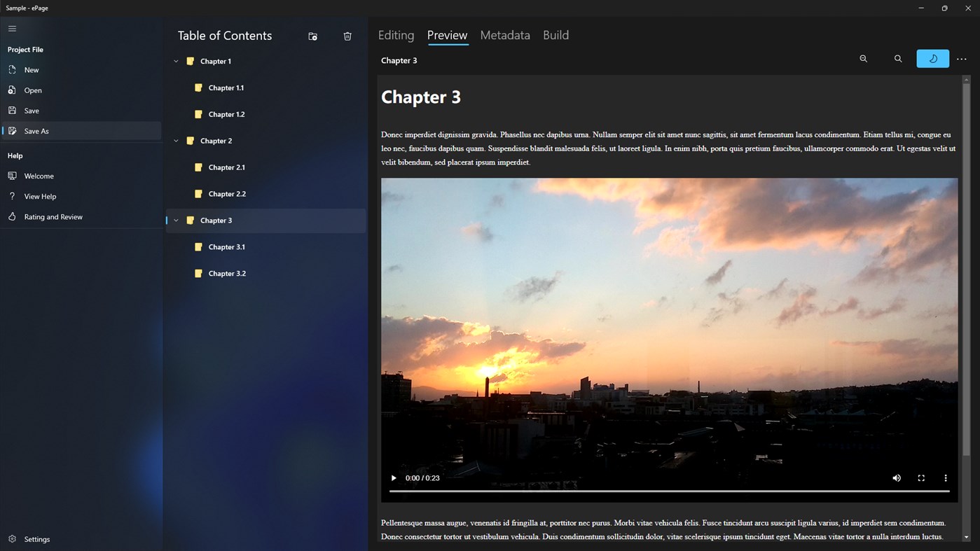Select Chapter 2.1 in the Table of Contents
The image size is (980, 551).
click(x=226, y=167)
